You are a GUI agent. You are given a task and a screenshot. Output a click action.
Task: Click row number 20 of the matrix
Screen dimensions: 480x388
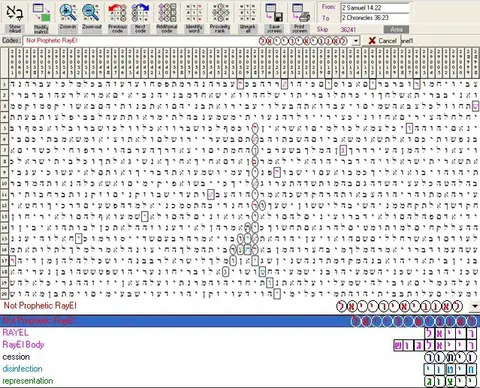4,294
